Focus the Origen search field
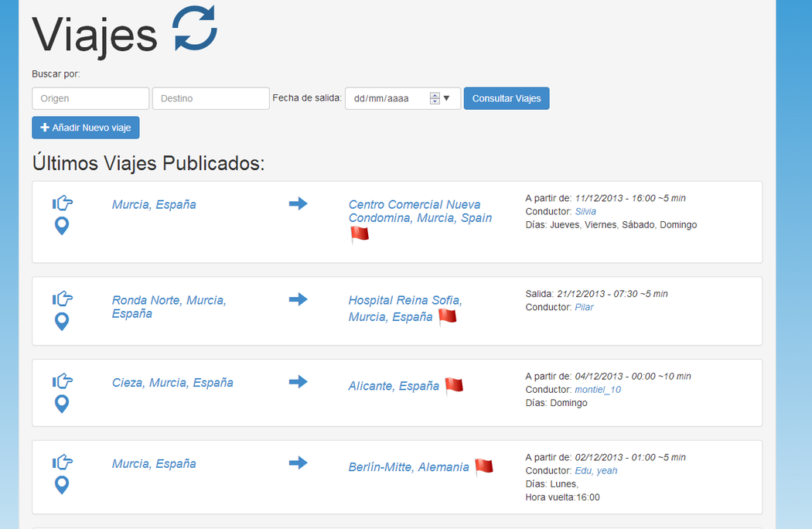This screenshot has height=529, width=812. [90, 98]
